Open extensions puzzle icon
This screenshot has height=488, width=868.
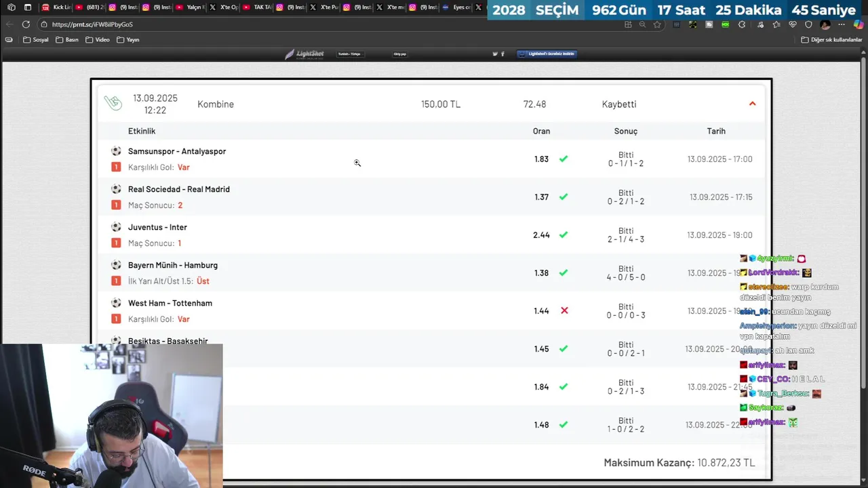(742, 24)
